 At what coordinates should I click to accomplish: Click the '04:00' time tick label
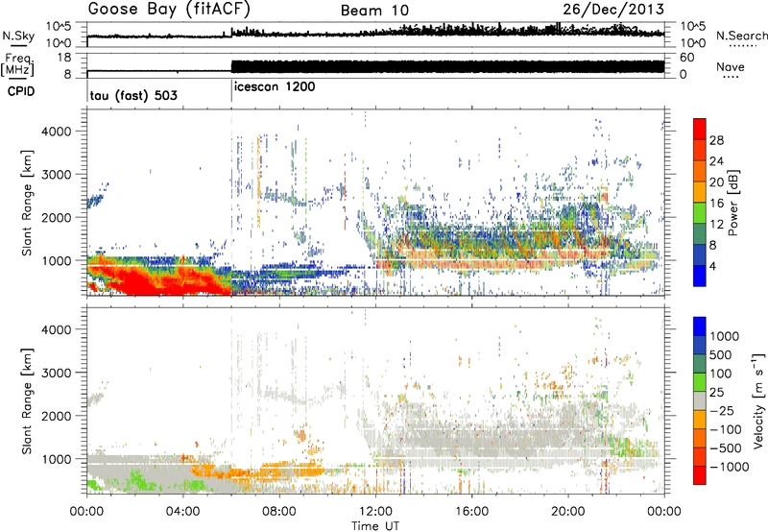[x=182, y=512]
